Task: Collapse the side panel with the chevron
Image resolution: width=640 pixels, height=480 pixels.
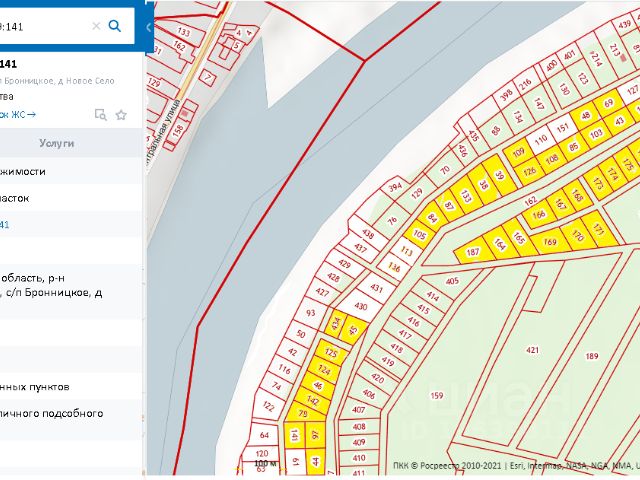Action: (149, 27)
